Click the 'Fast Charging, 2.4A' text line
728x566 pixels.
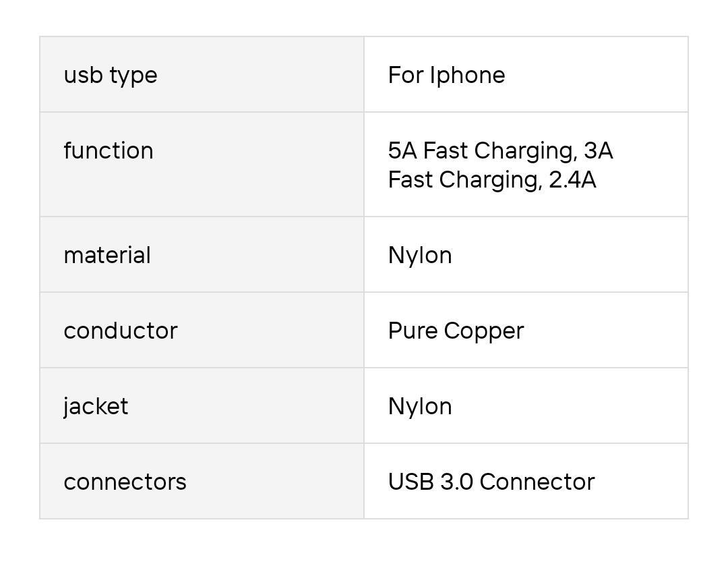492,180
